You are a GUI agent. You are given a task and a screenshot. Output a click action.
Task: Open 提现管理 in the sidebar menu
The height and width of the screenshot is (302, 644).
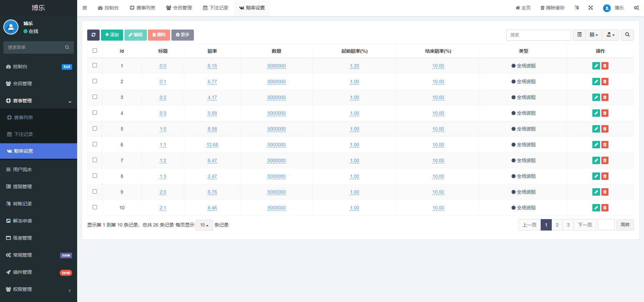[22, 187]
